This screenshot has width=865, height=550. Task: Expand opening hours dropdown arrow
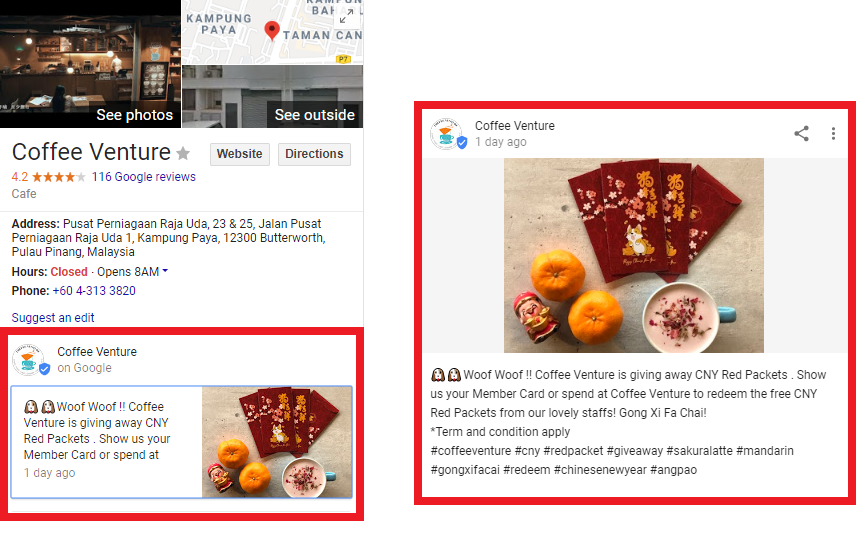[x=165, y=271]
